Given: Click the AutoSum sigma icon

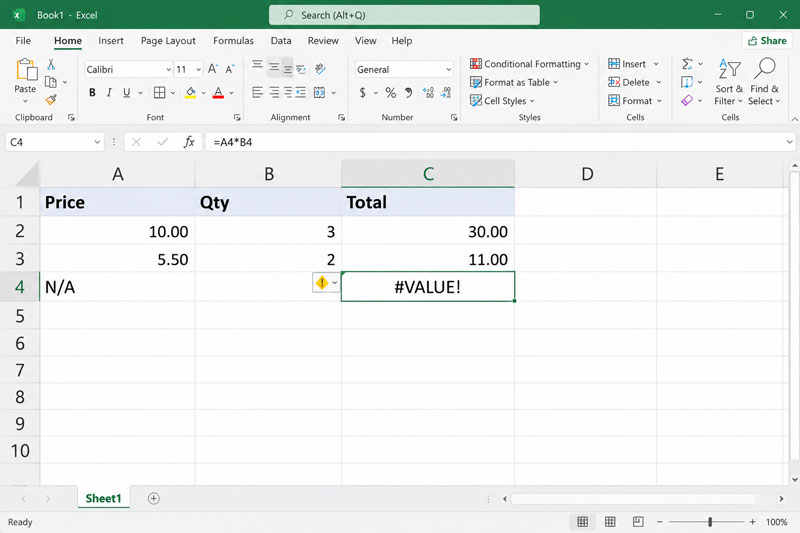Looking at the screenshot, I should coord(687,64).
